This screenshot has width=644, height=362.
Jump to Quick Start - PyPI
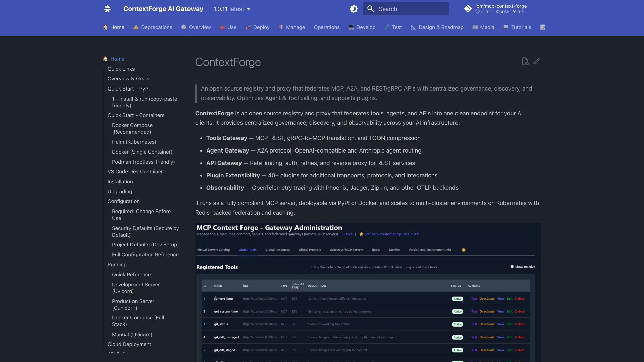click(x=128, y=89)
